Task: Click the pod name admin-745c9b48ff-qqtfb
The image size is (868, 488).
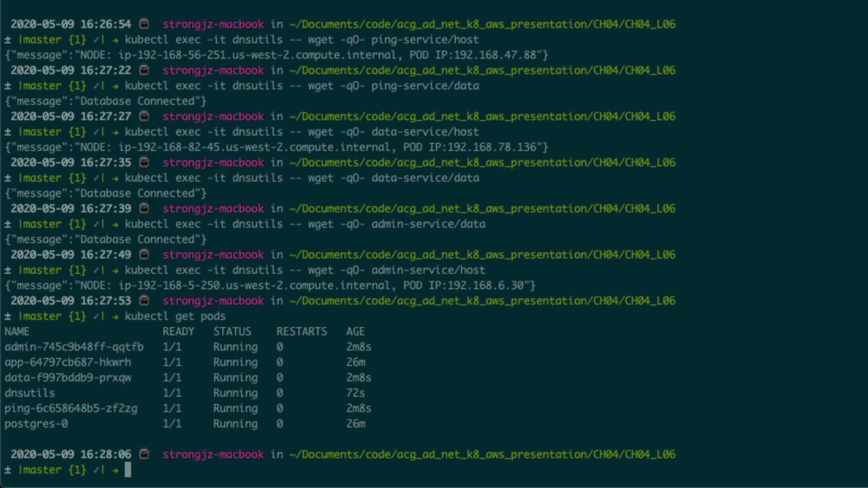Action: [x=74, y=347]
